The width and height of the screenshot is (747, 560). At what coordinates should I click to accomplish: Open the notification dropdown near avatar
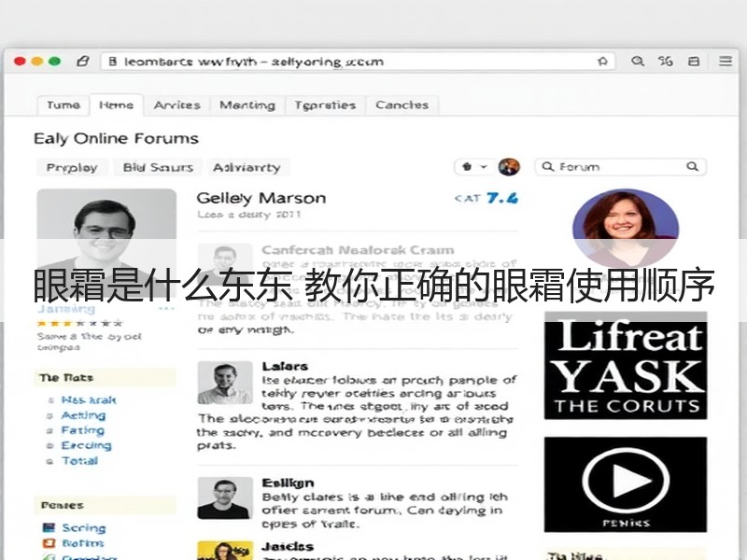(x=473, y=167)
